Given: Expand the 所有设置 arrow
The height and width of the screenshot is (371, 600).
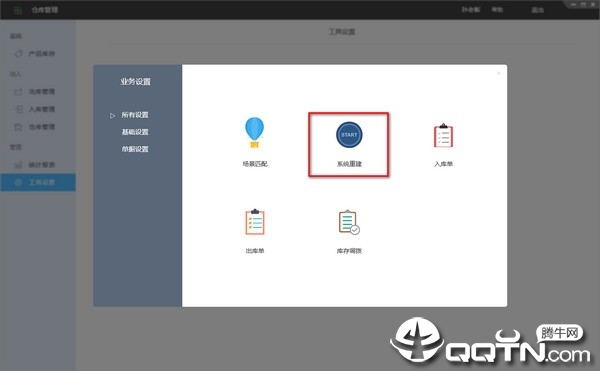Looking at the screenshot, I should point(112,115).
